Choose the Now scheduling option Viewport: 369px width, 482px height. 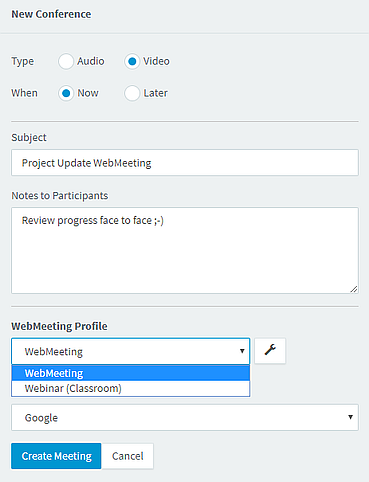coord(66,93)
